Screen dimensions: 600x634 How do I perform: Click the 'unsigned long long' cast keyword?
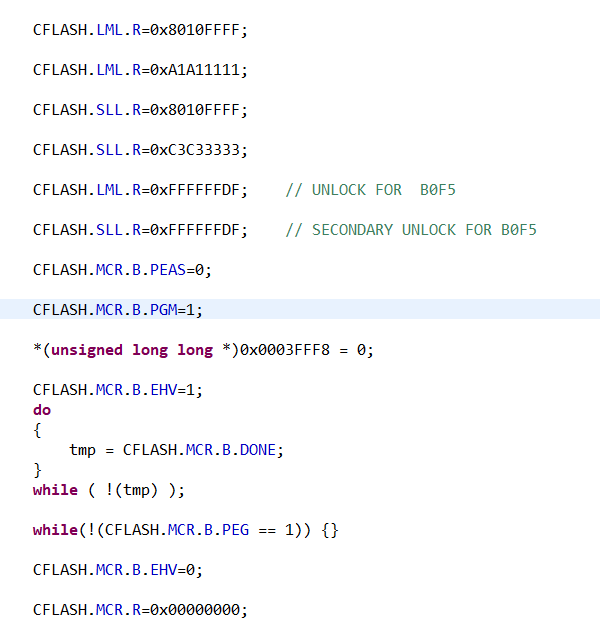click(132, 350)
